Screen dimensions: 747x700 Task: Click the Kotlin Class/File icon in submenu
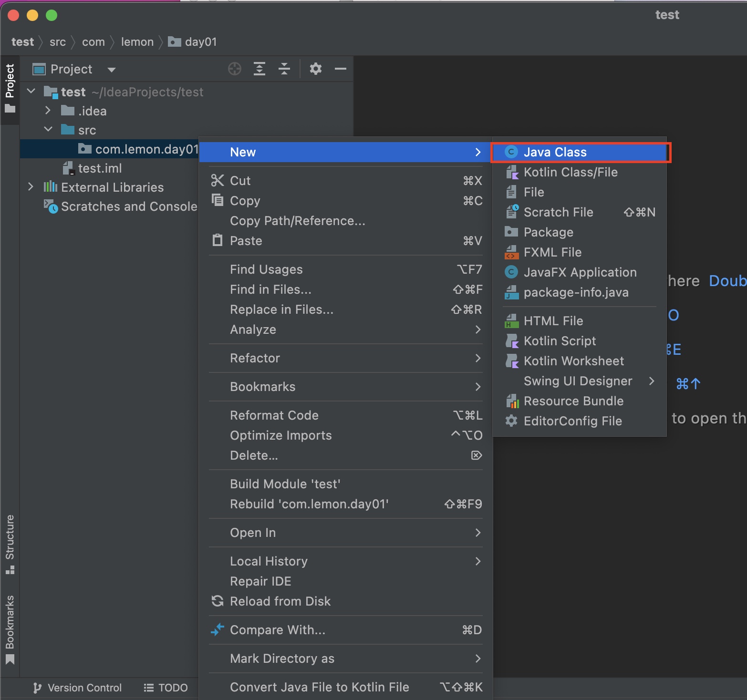(x=511, y=172)
